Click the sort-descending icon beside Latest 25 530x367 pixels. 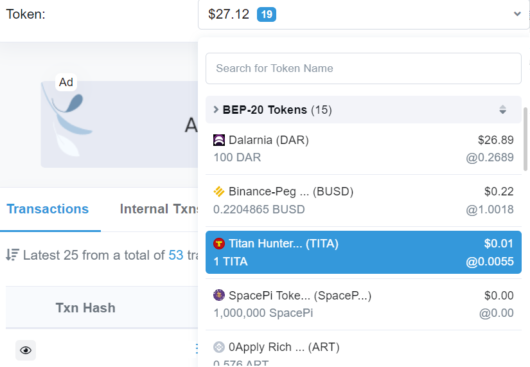(x=13, y=255)
